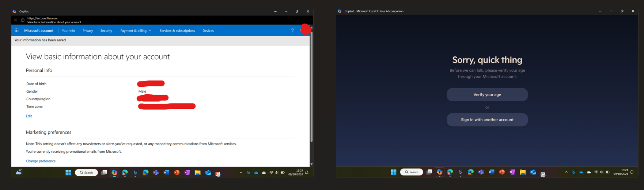Viewport: 644px width, 190px height.
Task: Open the weather widget on the 19:27 taskbar
Action: pyautogui.click(x=19, y=172)
